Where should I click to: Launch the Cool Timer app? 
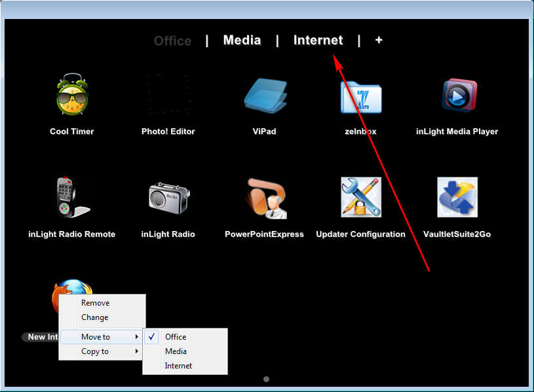pos(71,97)
